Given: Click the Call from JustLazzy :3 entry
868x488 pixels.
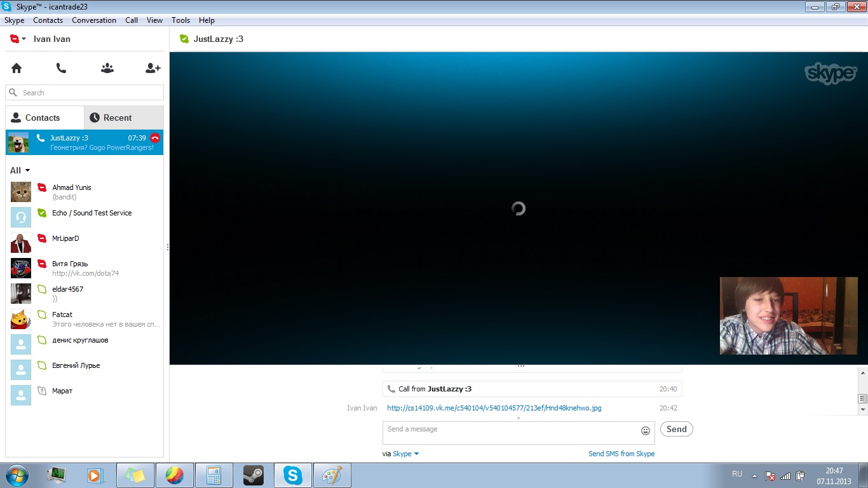Looking at the screenshot, I should pos(532,389).
